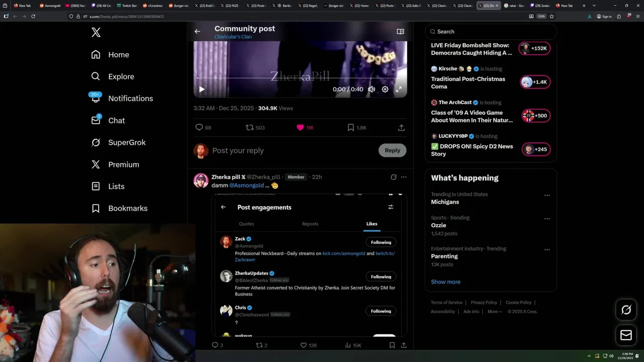Viewport: 644px width, 362px height.
Task: Open Chat from the sidebar
Action: tap(108, 120)
